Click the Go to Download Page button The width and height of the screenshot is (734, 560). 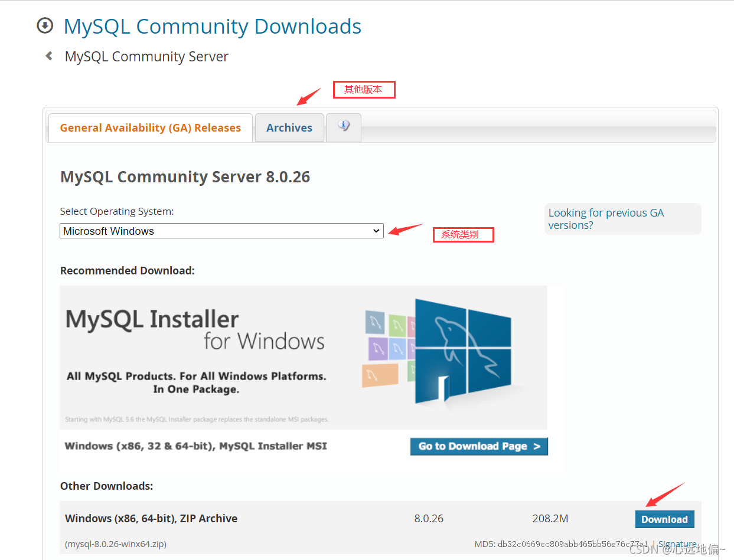[x=479, y=446]
